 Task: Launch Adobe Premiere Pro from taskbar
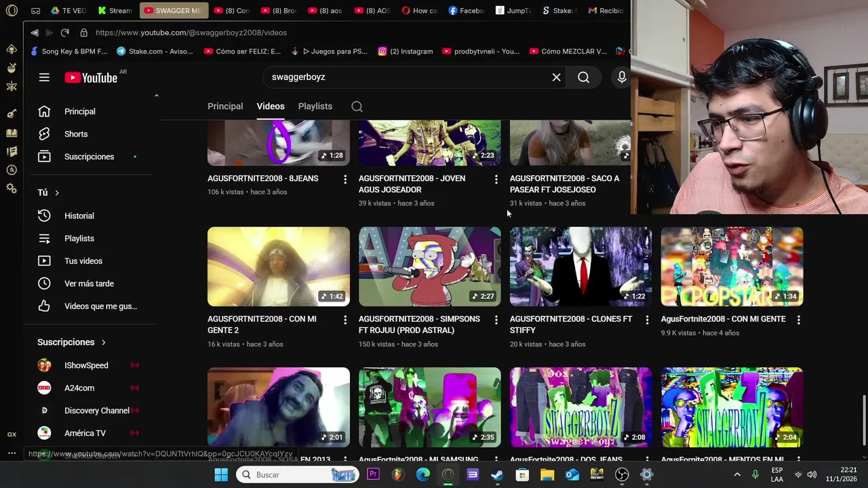pyautogui.click(x=373, y=474)
